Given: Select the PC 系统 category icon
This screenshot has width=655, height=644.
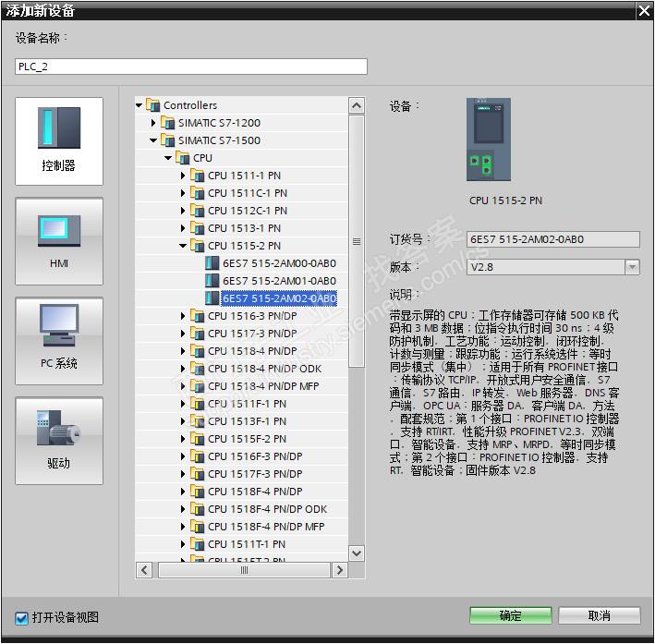Looking at the screenshot, I should [x=59, y=341].
